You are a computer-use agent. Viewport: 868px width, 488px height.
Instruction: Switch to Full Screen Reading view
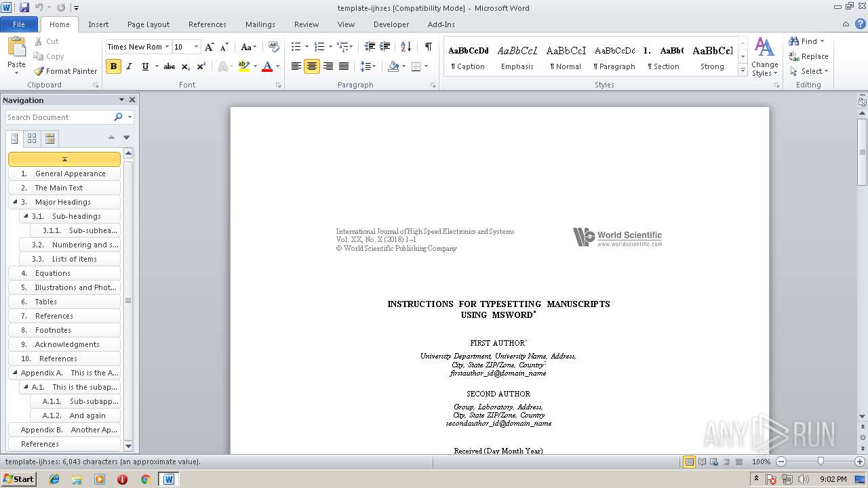(x=702, y=462)
